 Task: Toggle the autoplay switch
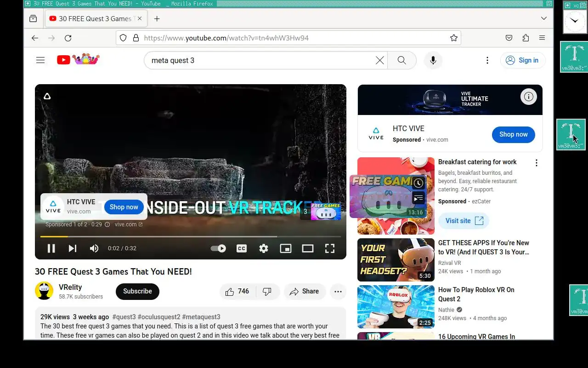click(218, 248)
